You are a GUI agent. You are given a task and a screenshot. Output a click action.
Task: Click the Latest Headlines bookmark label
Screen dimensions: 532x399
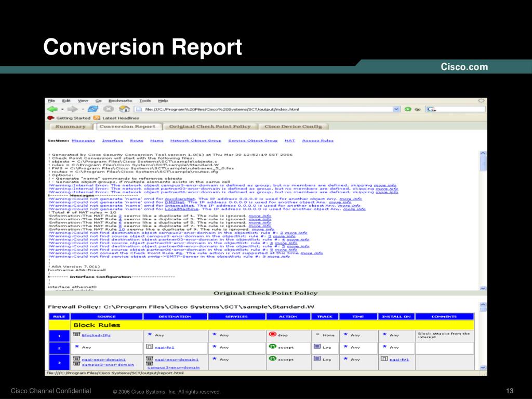(x=121, y=118)
